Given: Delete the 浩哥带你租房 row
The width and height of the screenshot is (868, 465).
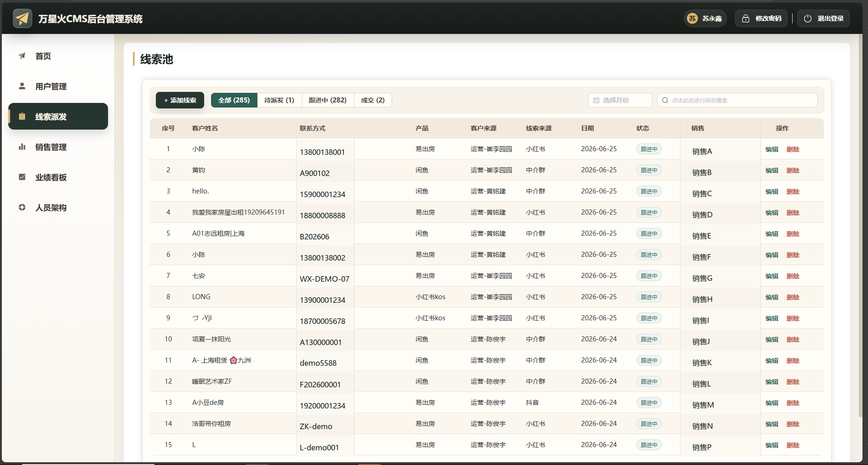Looking at the screenshot, I should (x=793, y=424).
